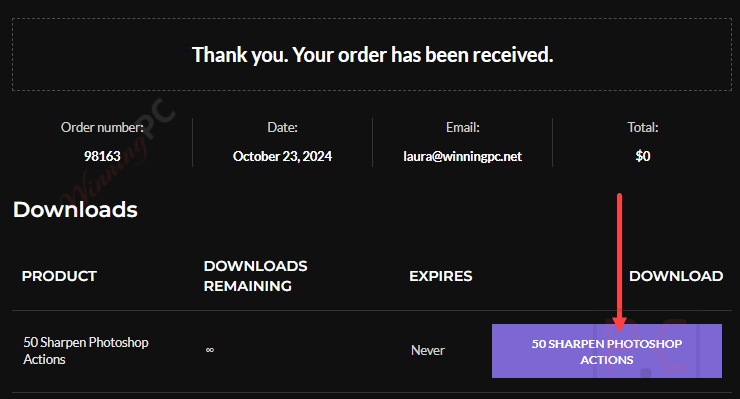The height and width of the screenshot is (399, 740).
Task: Click the Never expiry value
Action: pos(428,350)
